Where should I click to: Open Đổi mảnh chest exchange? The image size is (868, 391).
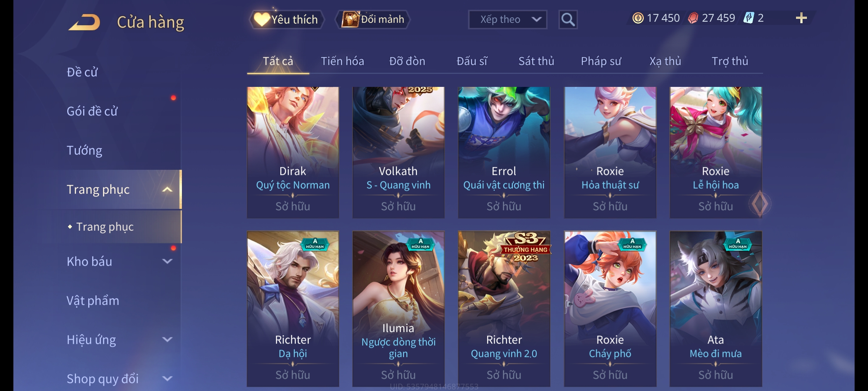(x=373, y=20)
